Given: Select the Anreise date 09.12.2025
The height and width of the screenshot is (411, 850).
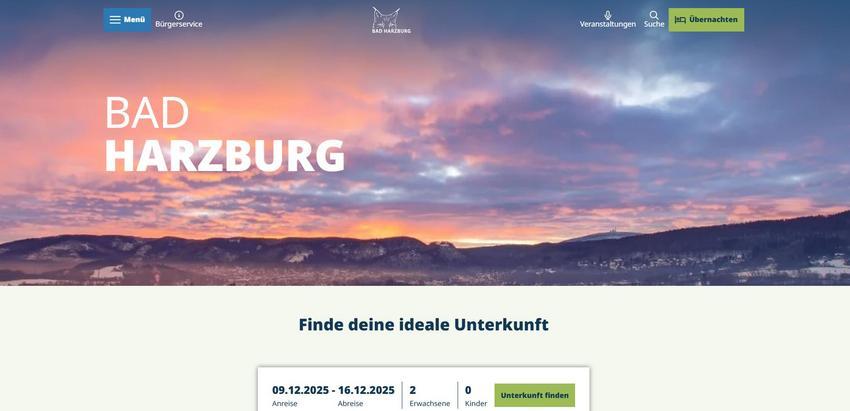Looking at the screenshot, I should 300,390.
